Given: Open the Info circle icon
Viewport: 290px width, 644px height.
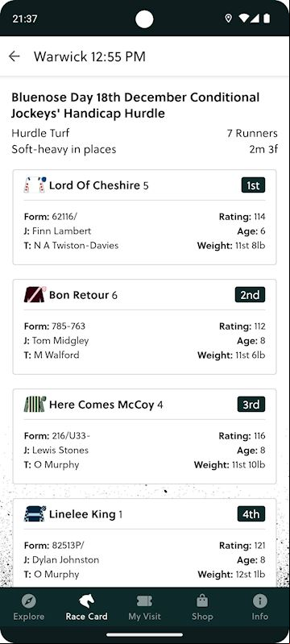Looking at the screenshot, I should (x=260, y=601).
